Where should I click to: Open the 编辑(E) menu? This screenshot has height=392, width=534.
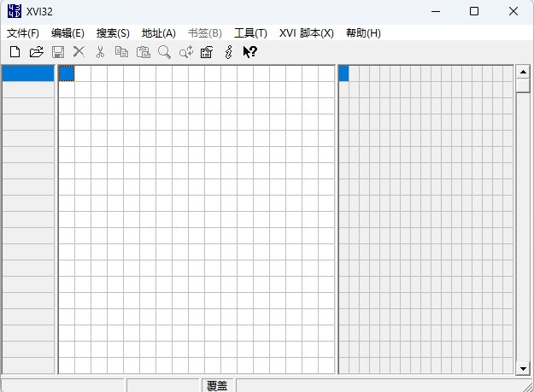point(67,32)
